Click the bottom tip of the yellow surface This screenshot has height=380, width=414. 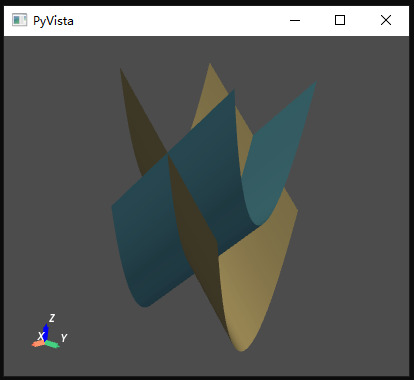241,349
